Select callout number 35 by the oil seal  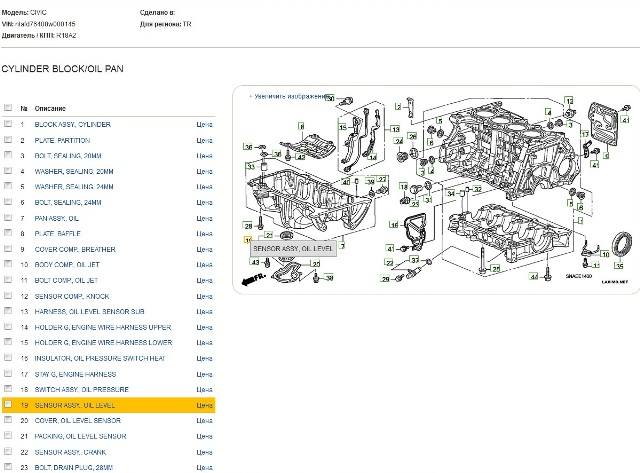click(619, 266)
